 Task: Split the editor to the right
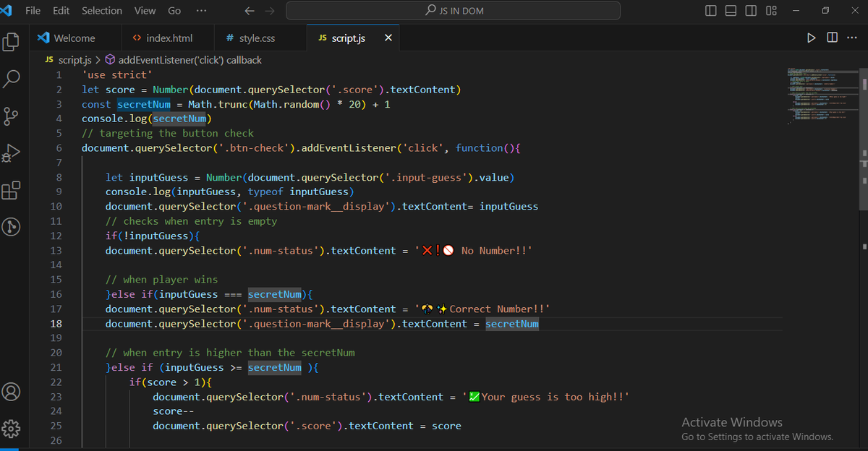coord(832,38)
